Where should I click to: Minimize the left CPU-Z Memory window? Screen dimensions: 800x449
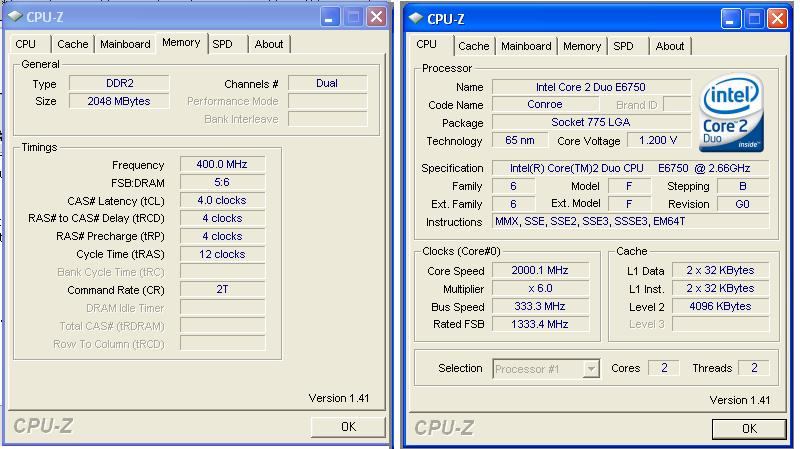pos(329,17)
